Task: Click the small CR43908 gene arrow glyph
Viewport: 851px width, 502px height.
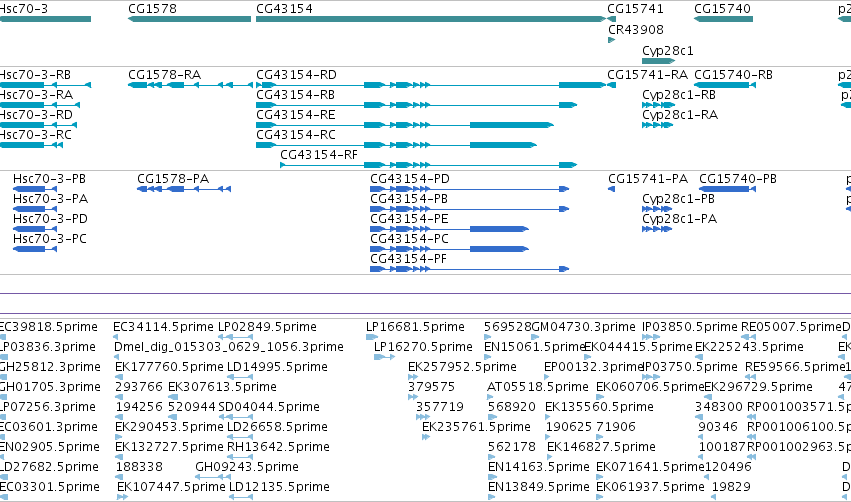Action: 611,40
